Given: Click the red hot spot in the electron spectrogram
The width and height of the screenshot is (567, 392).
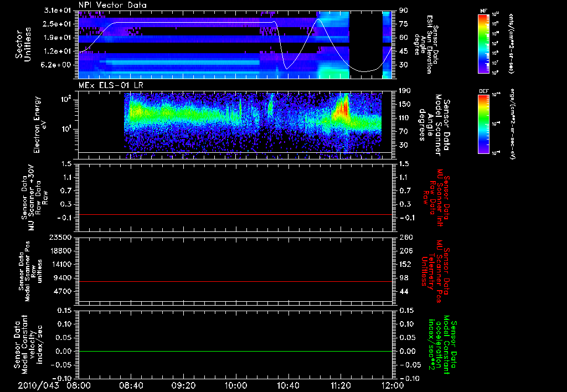Looking at the screenshot, I should pos(344,108).
